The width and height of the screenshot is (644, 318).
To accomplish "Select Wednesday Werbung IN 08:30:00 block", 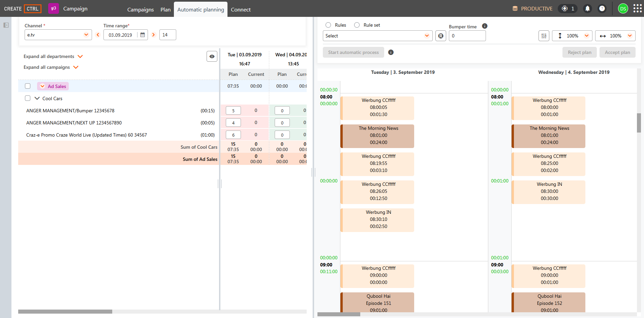I will (x=548, y=192).
